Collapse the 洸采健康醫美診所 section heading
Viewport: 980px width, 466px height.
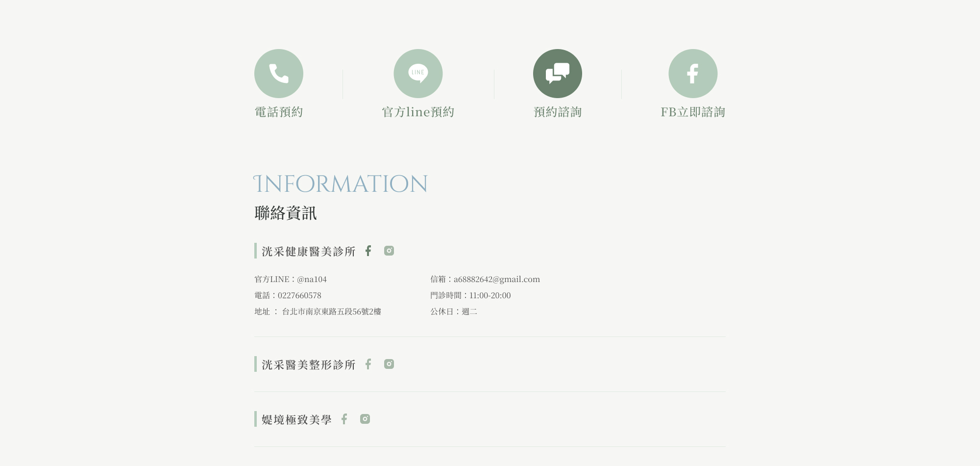(x=308, y=252)
